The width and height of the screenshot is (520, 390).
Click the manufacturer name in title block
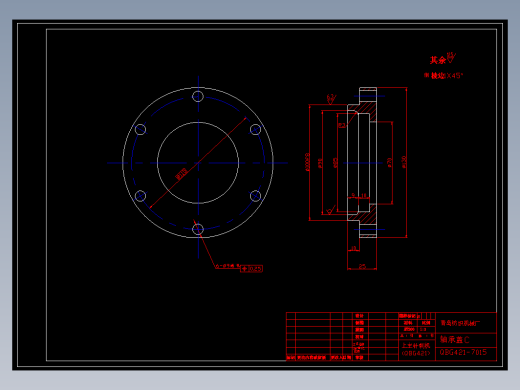460,323
